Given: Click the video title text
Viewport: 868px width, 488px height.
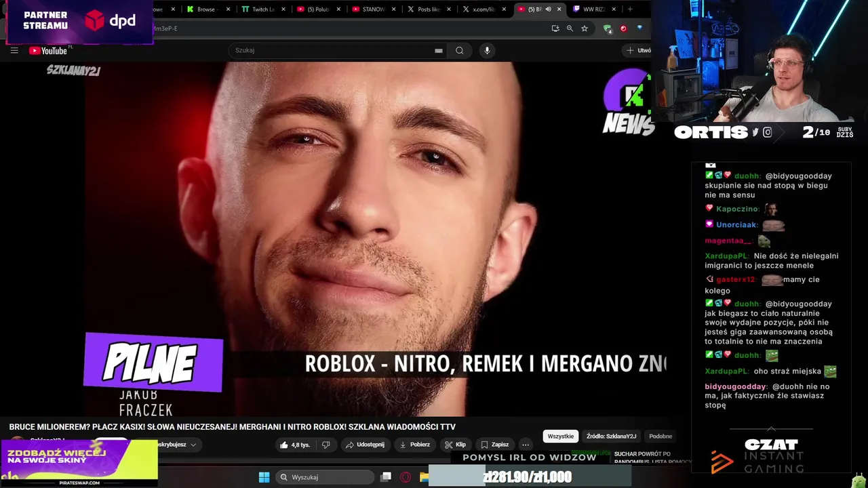Looking at the screenshot, I should coord(232,427).
